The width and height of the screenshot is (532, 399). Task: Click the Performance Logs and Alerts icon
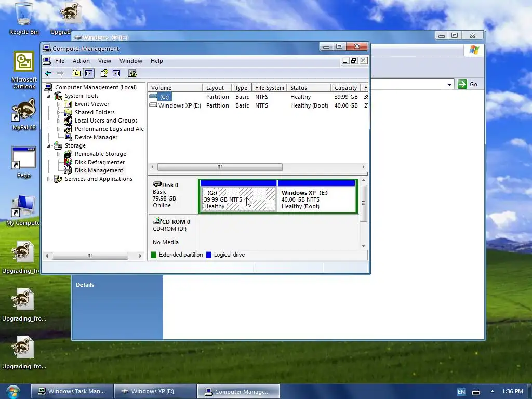tap(68, 129)
